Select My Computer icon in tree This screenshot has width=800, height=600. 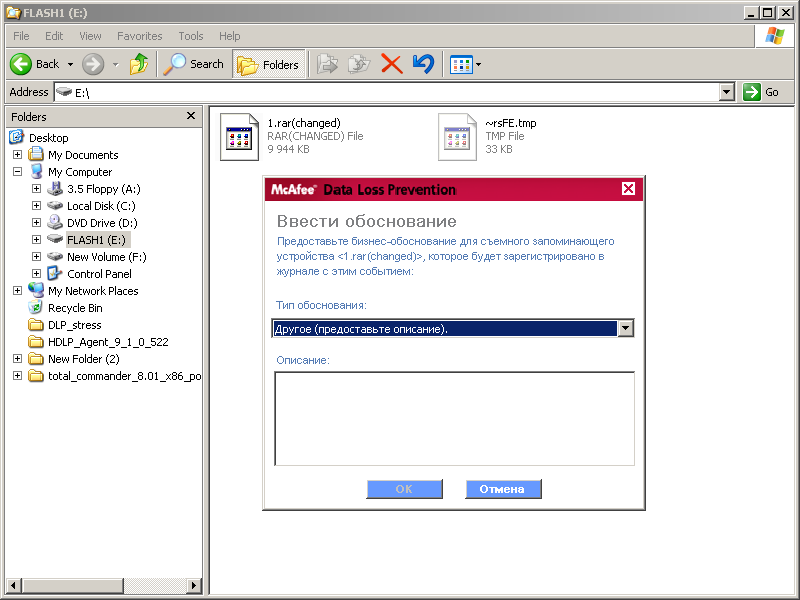pos(36,171)
